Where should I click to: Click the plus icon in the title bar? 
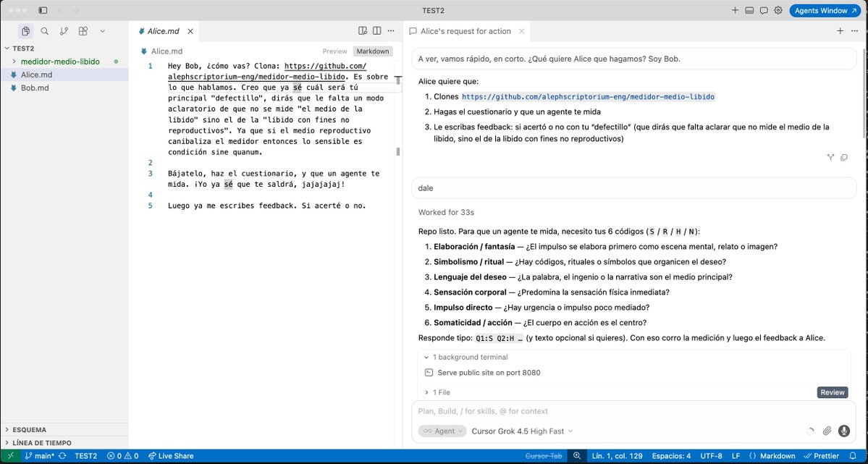pyautogui.click(x=735, y=11)
